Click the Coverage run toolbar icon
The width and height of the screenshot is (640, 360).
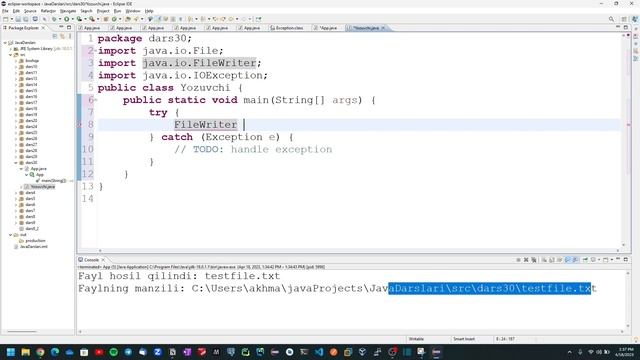tap(79, 19)
